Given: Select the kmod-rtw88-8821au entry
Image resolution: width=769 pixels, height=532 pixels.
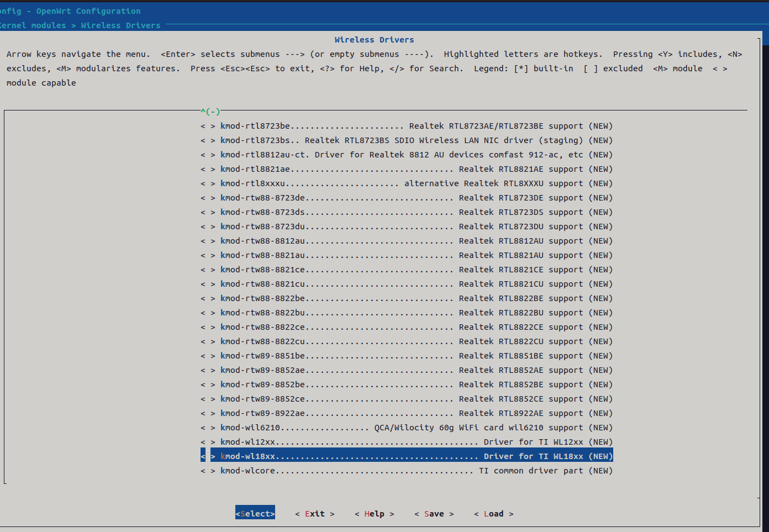Looking at the screenshot, I should (407, 255).
